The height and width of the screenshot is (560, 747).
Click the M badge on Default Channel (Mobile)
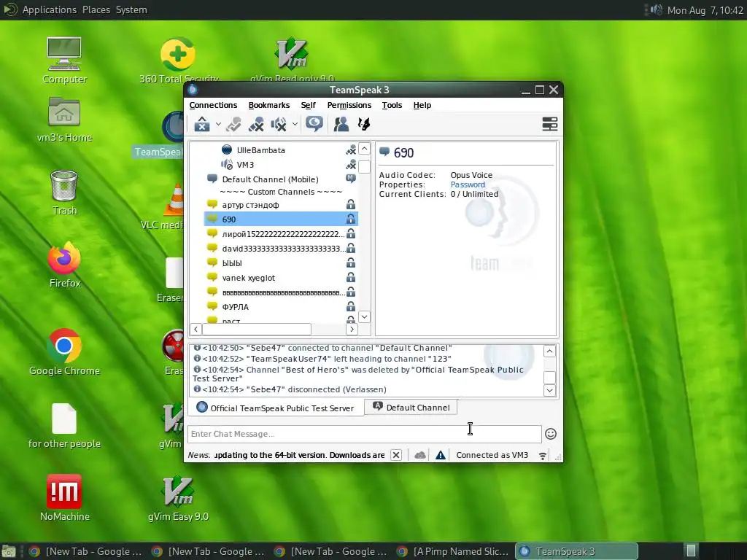(x=351, y=179)
